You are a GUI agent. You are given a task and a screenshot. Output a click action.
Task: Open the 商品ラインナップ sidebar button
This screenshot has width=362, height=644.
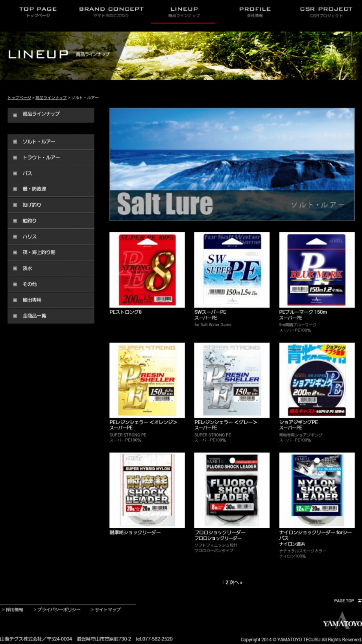[51, 115]
